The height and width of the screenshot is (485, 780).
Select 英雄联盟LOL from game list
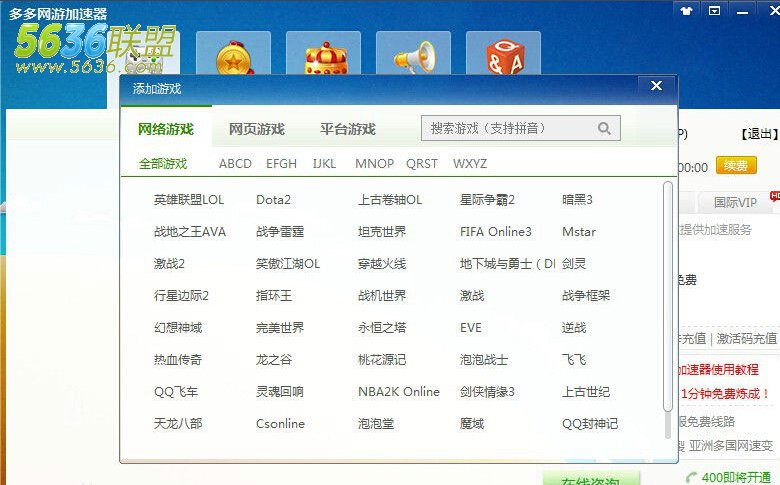(x=189, y=200)
